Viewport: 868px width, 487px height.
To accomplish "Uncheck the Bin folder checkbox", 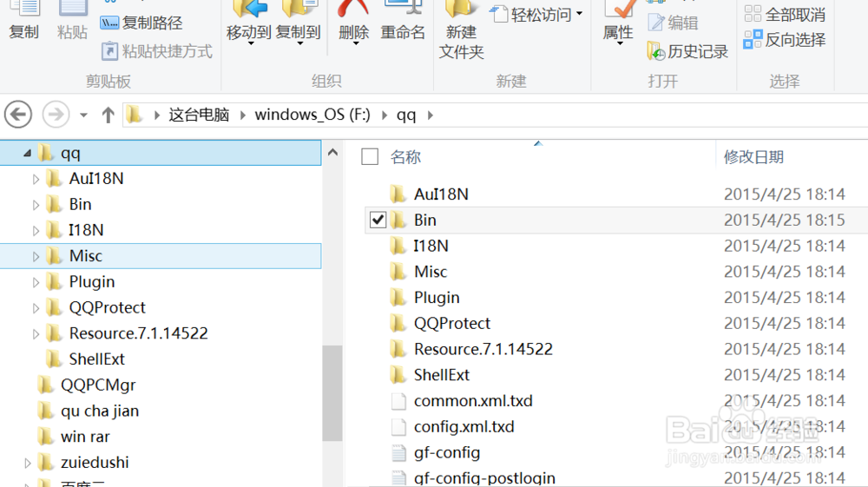I will [x=378, y=220].
